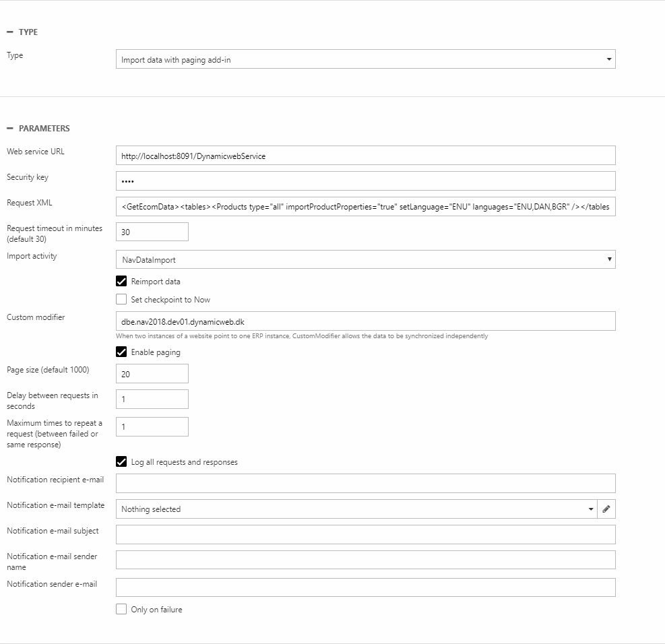Focus the Delay between requests field
The height and width of the screenshot is (644, 665).
[x=152, y=399]
